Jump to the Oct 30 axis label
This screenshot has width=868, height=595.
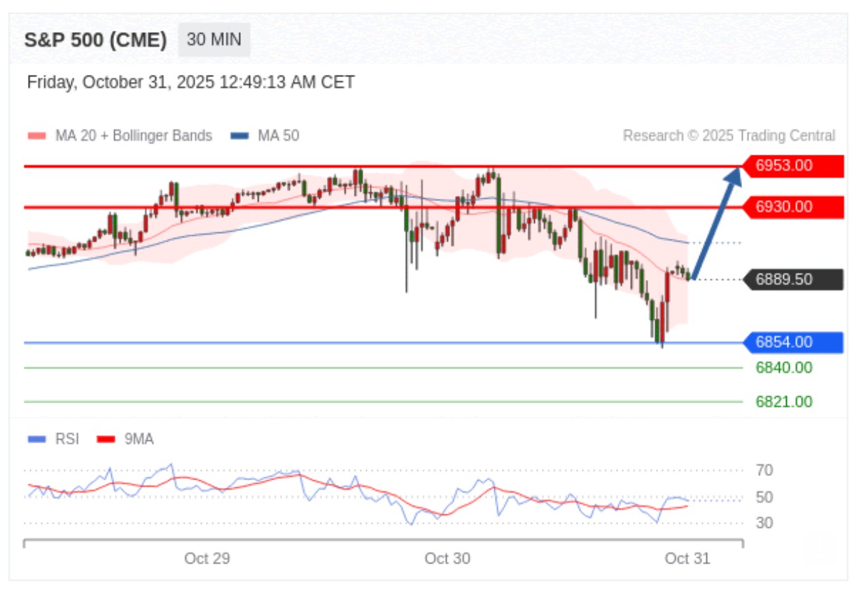click(x=447, y=559)
